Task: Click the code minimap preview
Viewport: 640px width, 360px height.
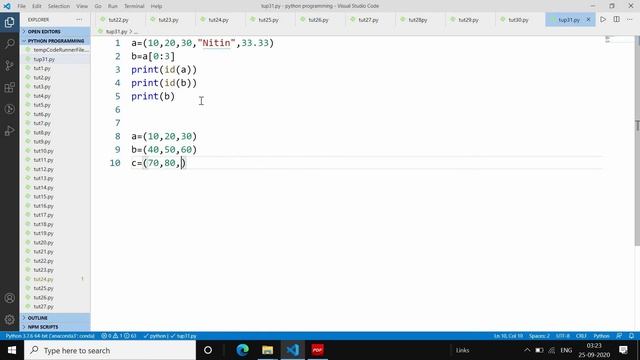Action: (609, 40)
